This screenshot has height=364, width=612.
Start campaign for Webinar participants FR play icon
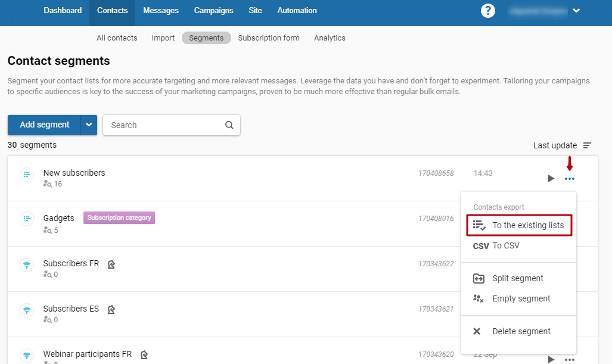pos(551,359)
